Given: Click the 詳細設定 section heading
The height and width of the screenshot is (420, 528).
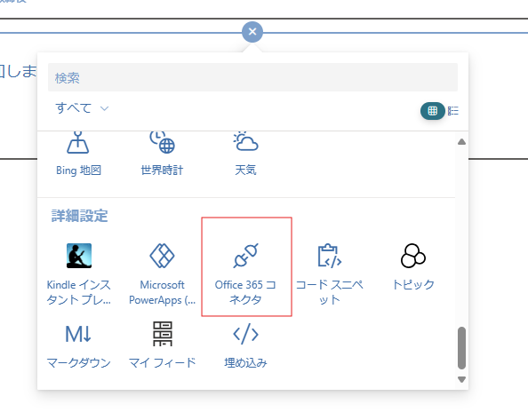Looking at the screenshot, I should tap(79, 216).
